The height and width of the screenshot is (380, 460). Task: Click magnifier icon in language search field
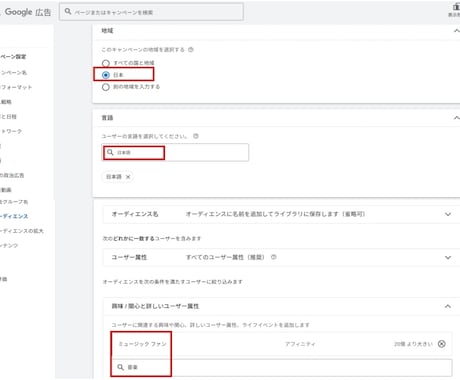pyautogui.click(x=110, y=152)
